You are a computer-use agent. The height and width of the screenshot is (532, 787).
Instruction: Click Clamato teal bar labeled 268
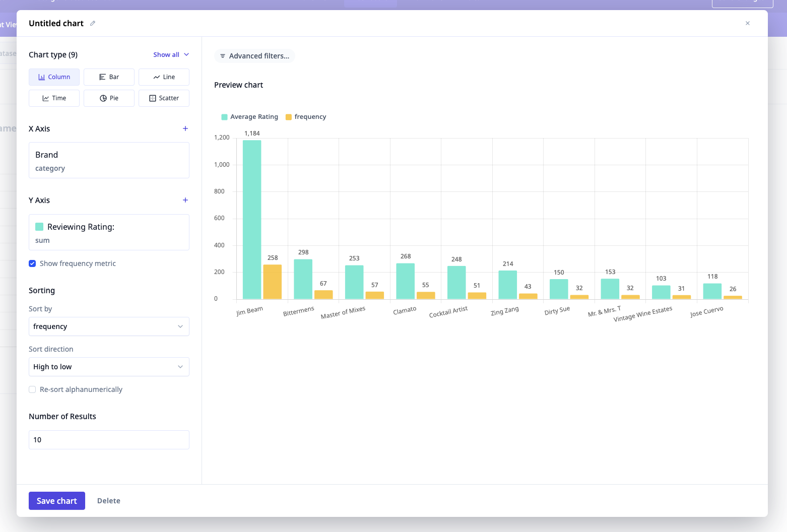click(x=406, y=281)
